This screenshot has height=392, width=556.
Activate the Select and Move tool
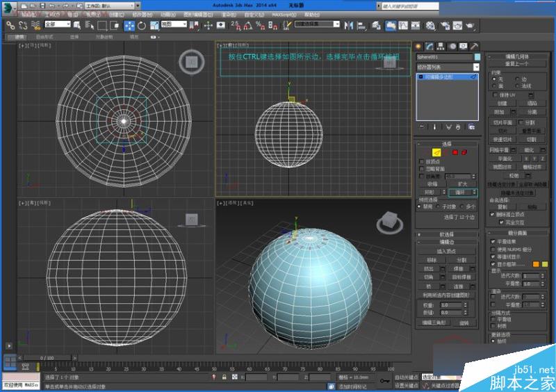tap(130, 25)
